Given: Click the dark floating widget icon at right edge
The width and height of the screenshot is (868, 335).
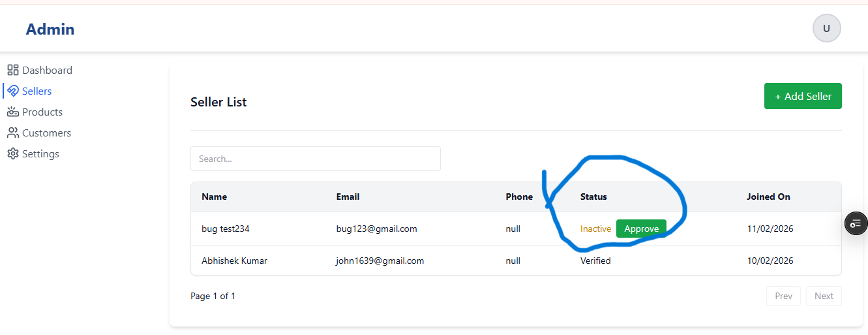Looking at the screenshot, I should tap(856, 223).
